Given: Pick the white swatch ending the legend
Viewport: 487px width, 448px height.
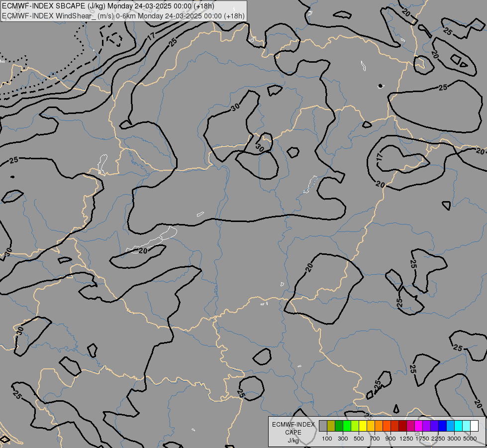Looking at the screenshot, I should (x=474, y=426).
